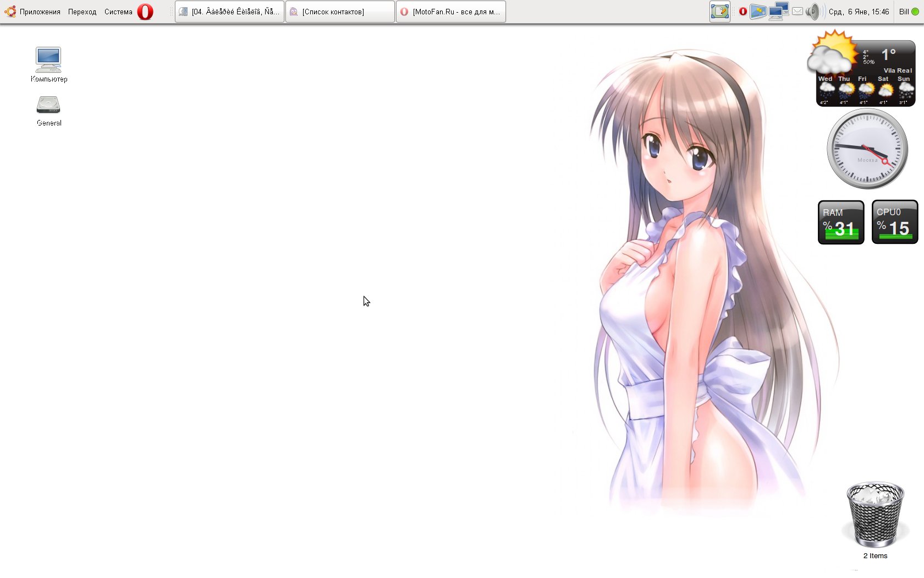924x578 pixels.
Task: Open the Bill user switcher
Action: (909, 12)
